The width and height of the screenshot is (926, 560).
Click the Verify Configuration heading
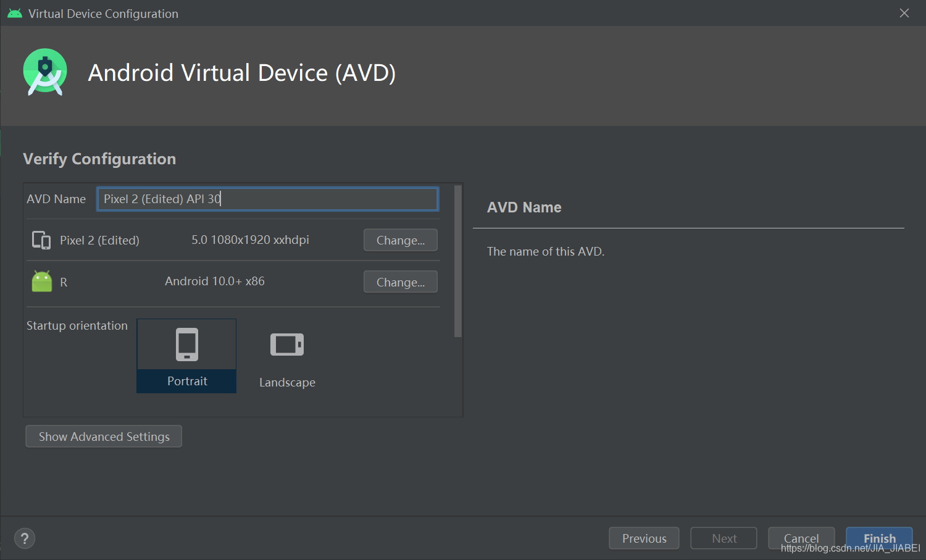[99, 159]
